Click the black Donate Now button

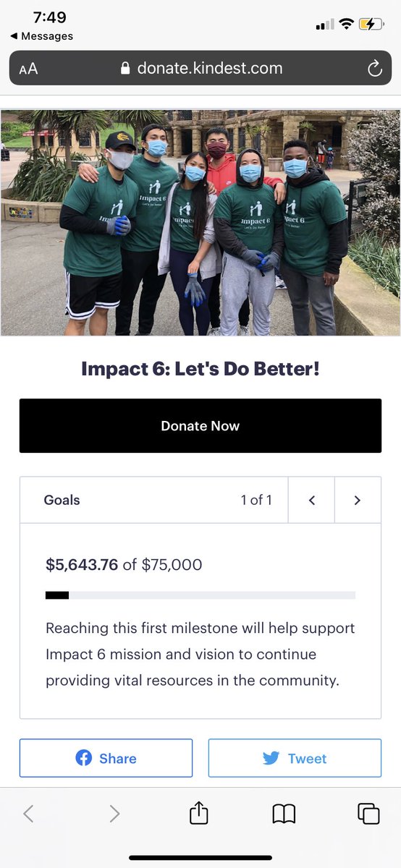[200, 426]
